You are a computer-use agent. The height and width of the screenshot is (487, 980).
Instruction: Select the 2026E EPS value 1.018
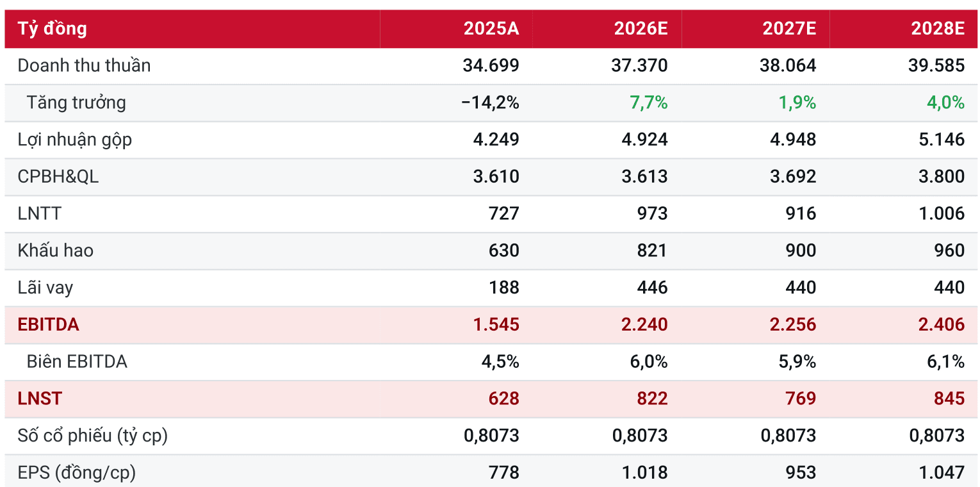[x=644, y=473]
